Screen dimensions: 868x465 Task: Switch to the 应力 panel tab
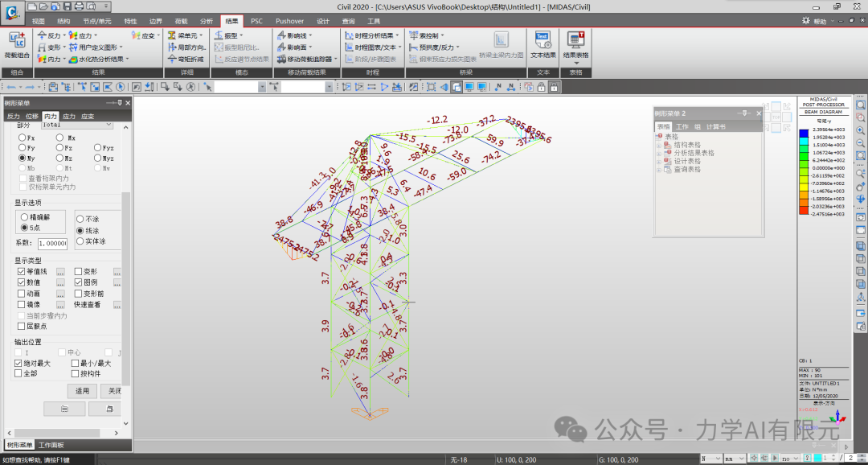point(68,117)
